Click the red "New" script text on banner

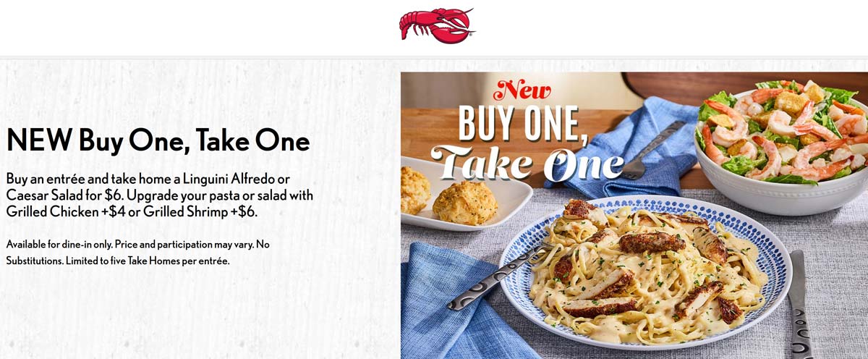coord(522,91)
